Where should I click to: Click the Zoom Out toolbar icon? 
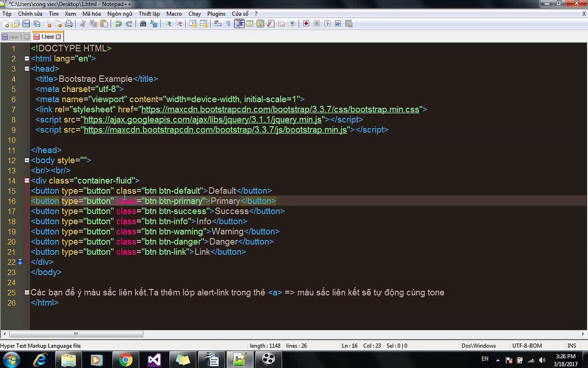point(179,24)
